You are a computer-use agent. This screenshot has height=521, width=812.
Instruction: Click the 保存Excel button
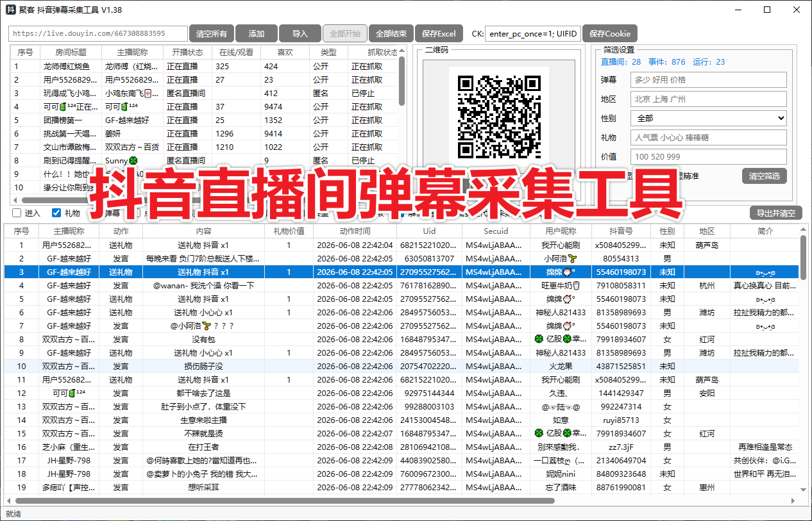[x=439, y=34]
